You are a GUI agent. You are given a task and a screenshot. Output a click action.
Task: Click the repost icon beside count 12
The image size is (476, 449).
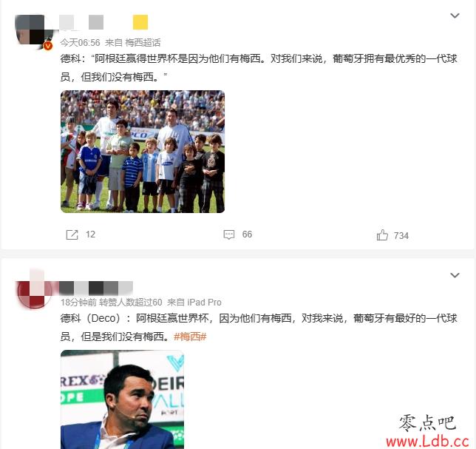[x=72, y=234]
